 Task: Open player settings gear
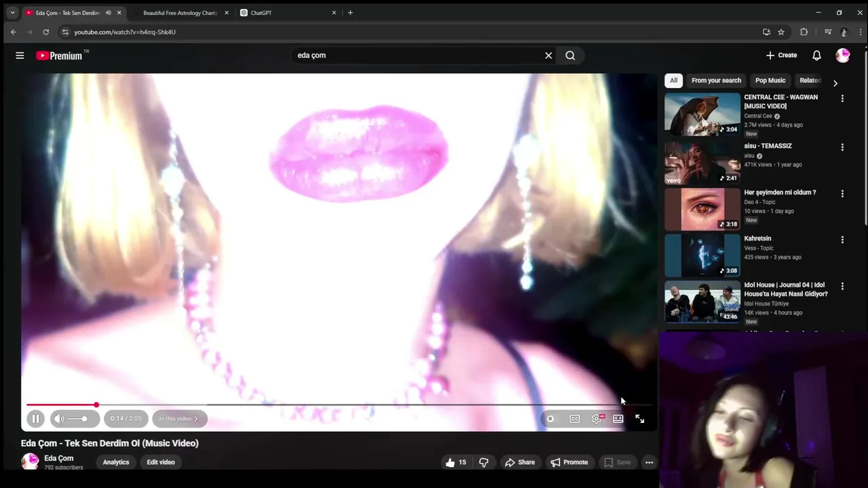pyautogui.click(x=597, y=419)
